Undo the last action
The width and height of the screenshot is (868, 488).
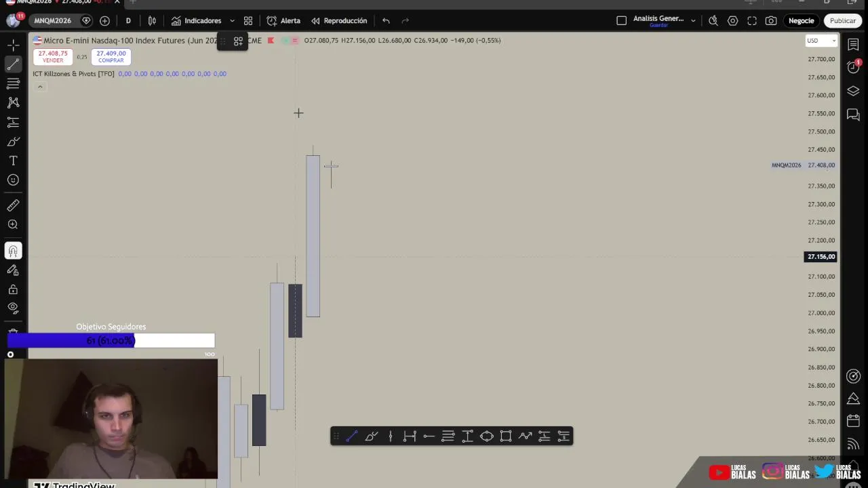coord(386,21)
